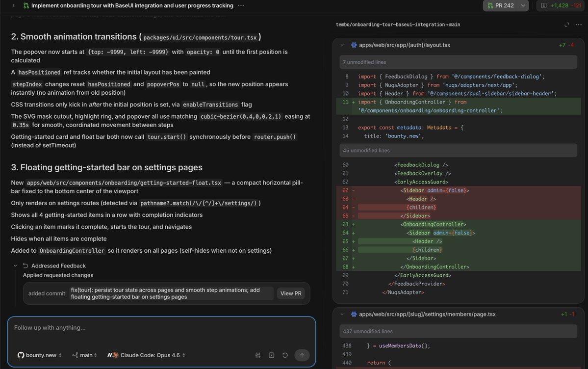Click the Claude starburst icon
Viewport: 588px width, 369px height.
(x=115, y=355)
